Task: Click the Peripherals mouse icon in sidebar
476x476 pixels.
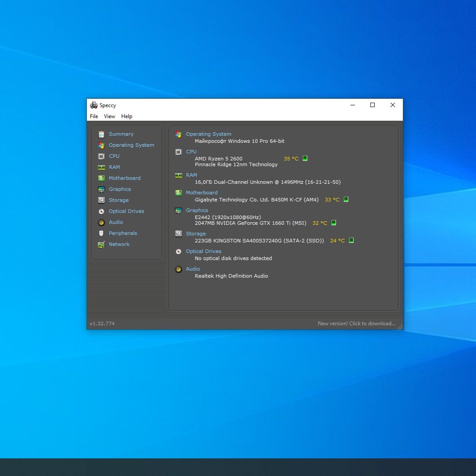Action: (101, 233)
